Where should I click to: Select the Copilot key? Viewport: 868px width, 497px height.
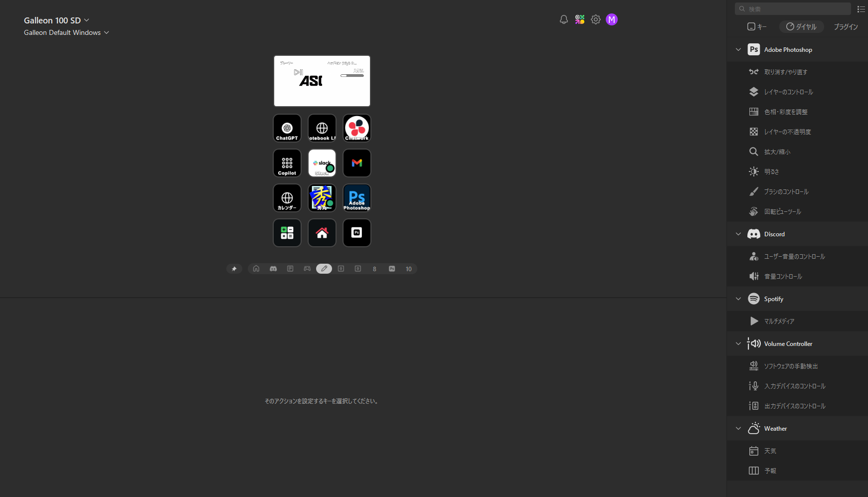point(287,163)
